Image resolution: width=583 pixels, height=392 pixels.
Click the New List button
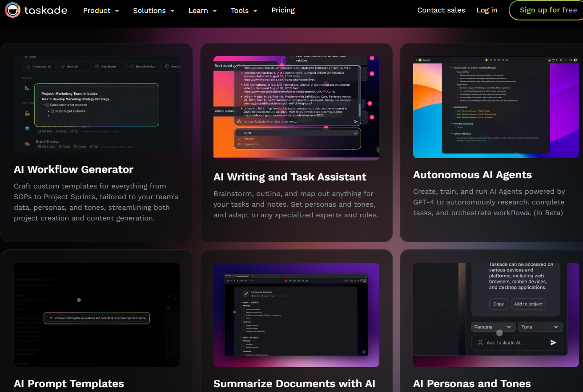73,67
